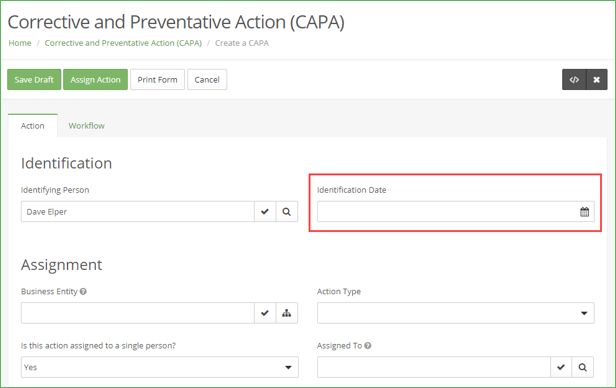This screenshot has width=616, height=388.
Task: Click the Assignment section heading
Action: [x=61, y=265]
